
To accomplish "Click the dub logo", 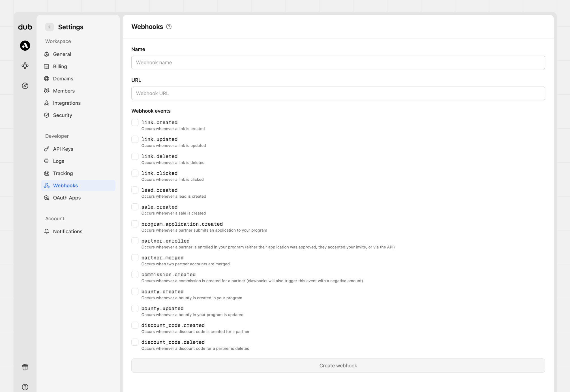I will (x=25, y=27).
